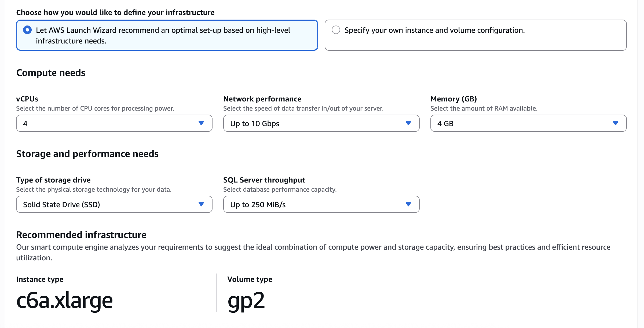Screen dimensions: 644x328
Task: Click the "Up to 250 MiB/s" value text
Action: click(258, 204)
